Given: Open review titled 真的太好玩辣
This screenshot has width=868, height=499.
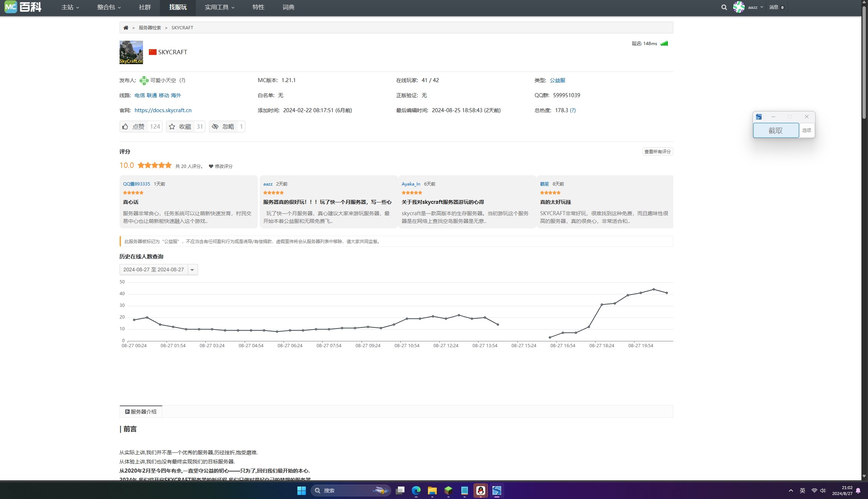Looking at the screenshot, I should point(555,202).
